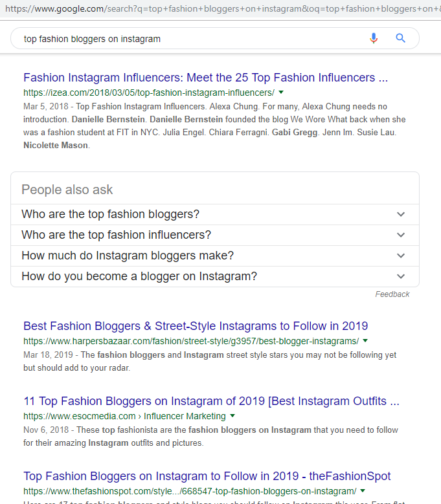Expand "Who are the top fashion influencers?" question
441x504 pixels.
215,235
